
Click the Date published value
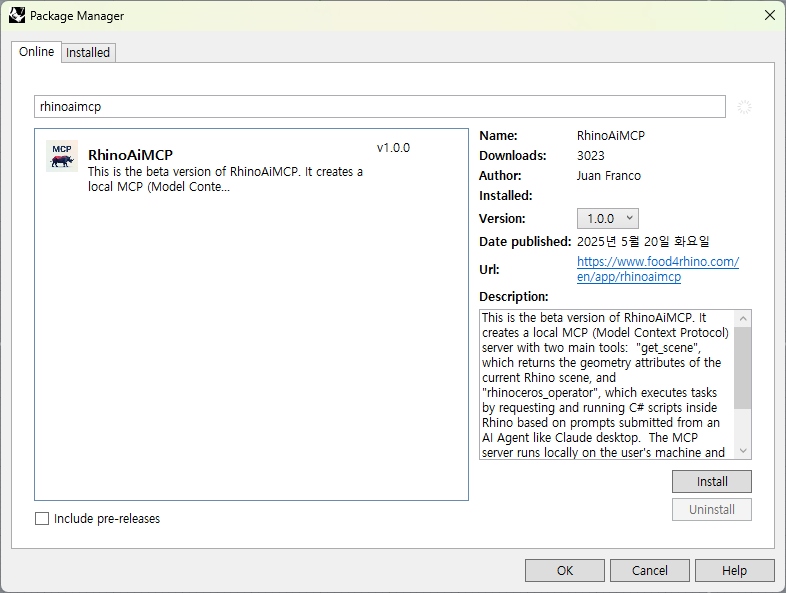coord(643,242)
